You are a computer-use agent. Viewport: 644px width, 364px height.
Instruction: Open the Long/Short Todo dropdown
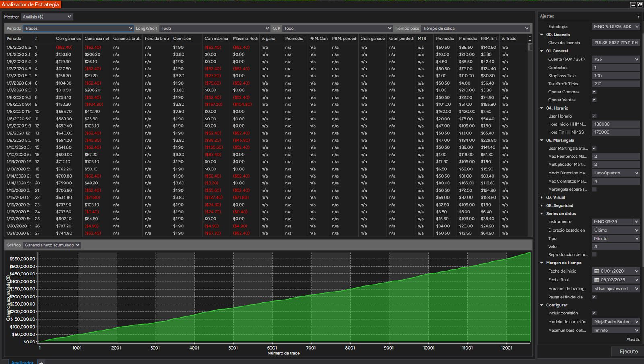[215, 28]
